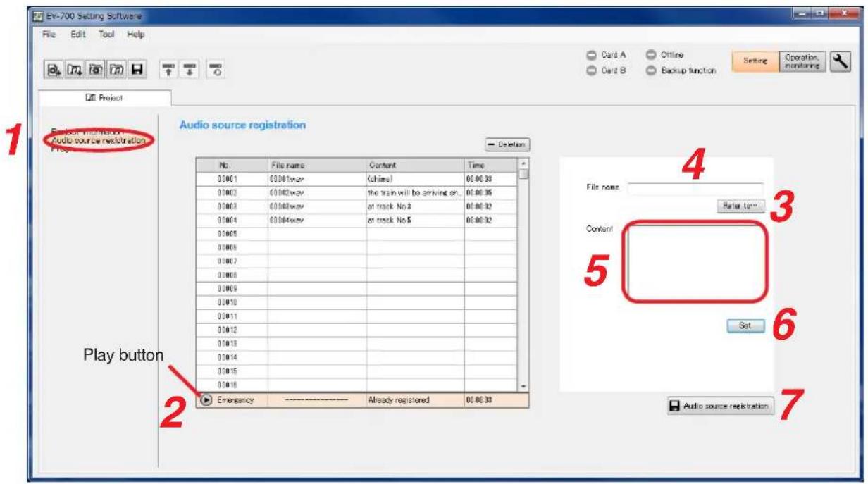
Task: Play the Emergency audio source
Action: tap(206, 399)
